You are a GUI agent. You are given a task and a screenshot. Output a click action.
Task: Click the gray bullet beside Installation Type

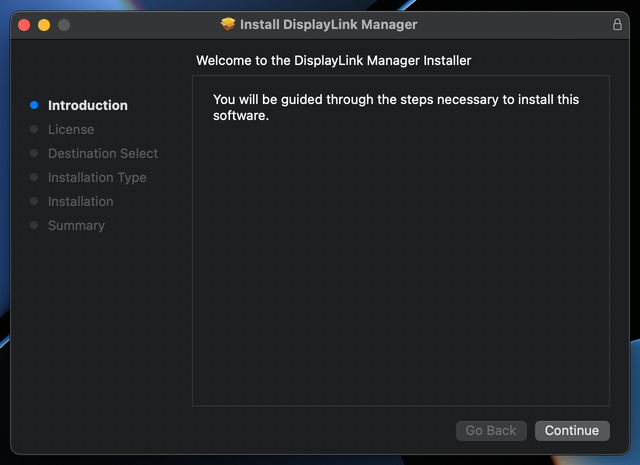click(x=34, y=177)
